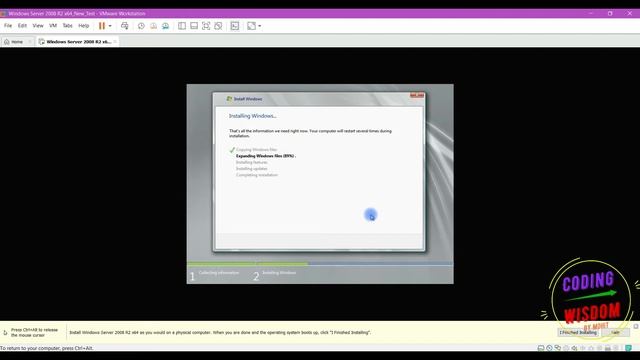Image resolution: width=640 pixels, height=360 pixels.
Task: Open the File menu
Action: tap(8, 26)
